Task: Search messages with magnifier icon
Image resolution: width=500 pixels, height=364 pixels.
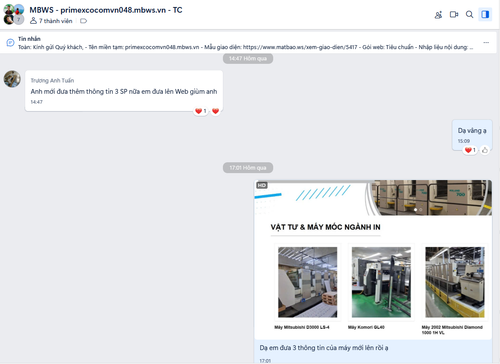Action: click(469, 14)
